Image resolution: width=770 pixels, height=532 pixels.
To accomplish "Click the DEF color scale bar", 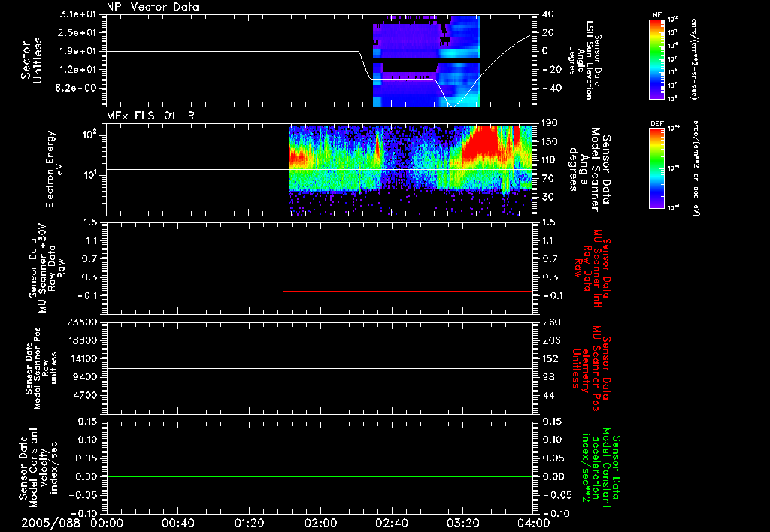I will (656, 168).
